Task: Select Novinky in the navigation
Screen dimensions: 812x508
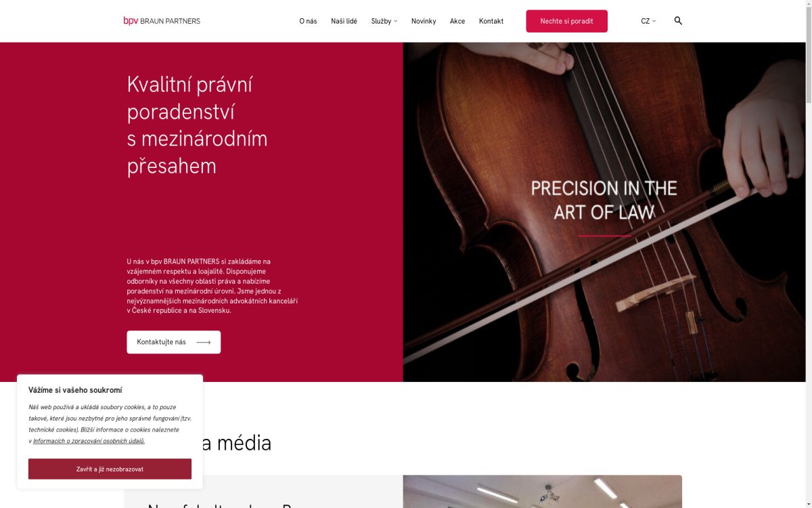Action: [x=424, y=21]
